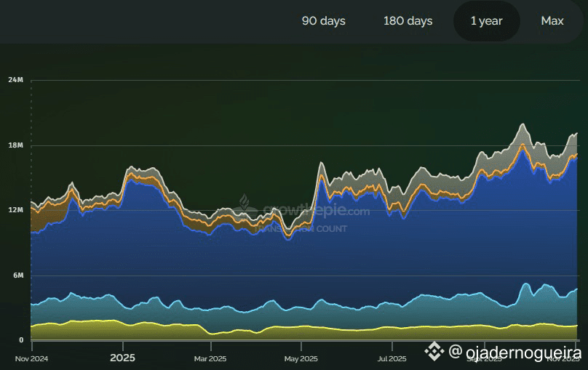
Task: Open the @ojadernogueira username watermark
Action: pos(515,353)
